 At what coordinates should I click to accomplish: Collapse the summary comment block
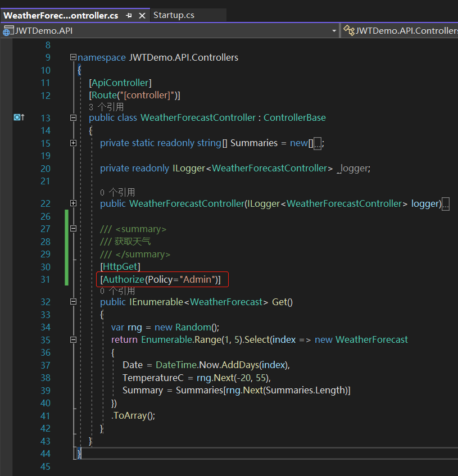point(73,229)
